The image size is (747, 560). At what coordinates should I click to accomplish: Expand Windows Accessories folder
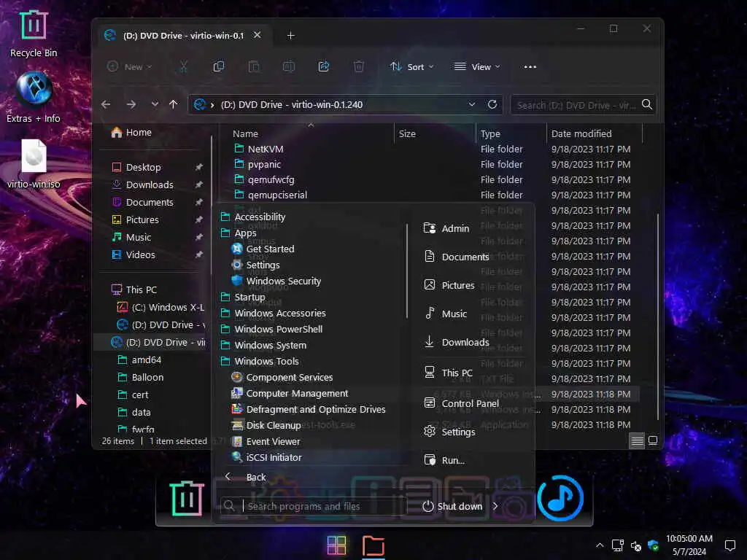[274, 314]
